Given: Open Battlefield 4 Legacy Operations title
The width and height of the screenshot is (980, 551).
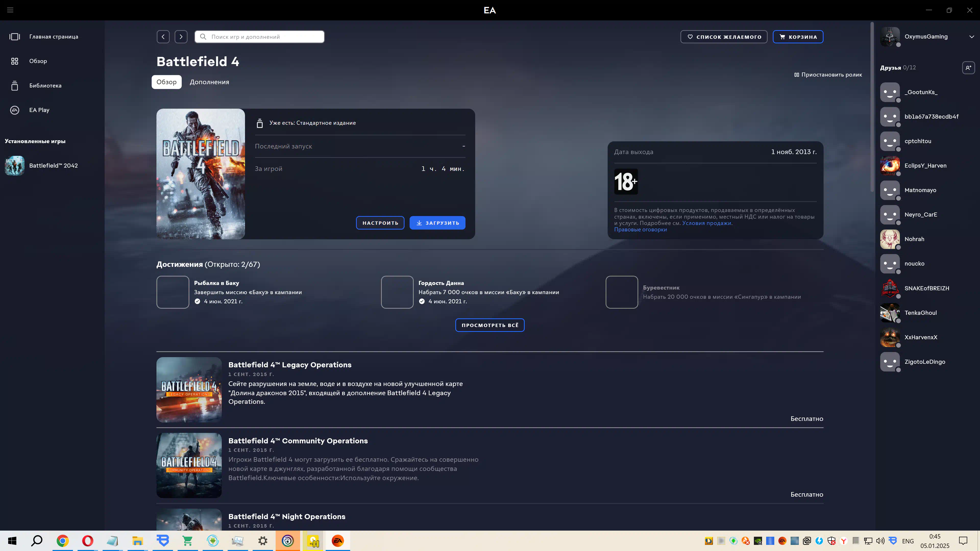Looking at the screenshot, I should coord(289,365).
